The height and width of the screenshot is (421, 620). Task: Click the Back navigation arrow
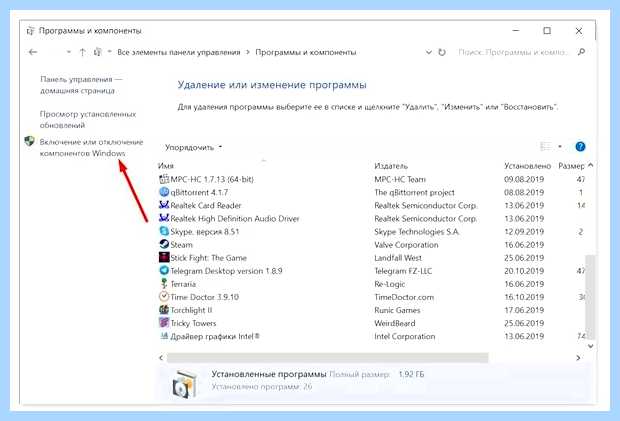click(x=33, y=52)
